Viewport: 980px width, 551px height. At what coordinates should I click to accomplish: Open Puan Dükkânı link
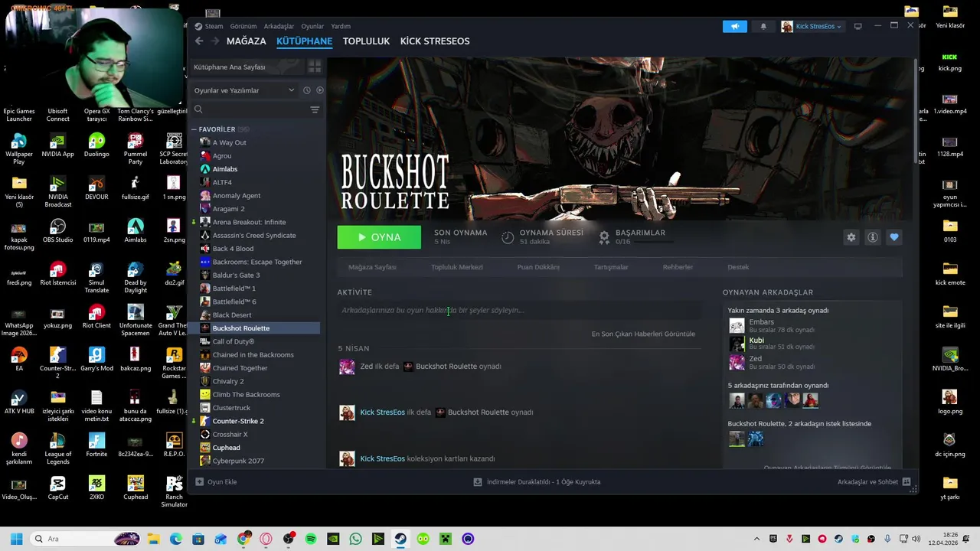(538, 267)
